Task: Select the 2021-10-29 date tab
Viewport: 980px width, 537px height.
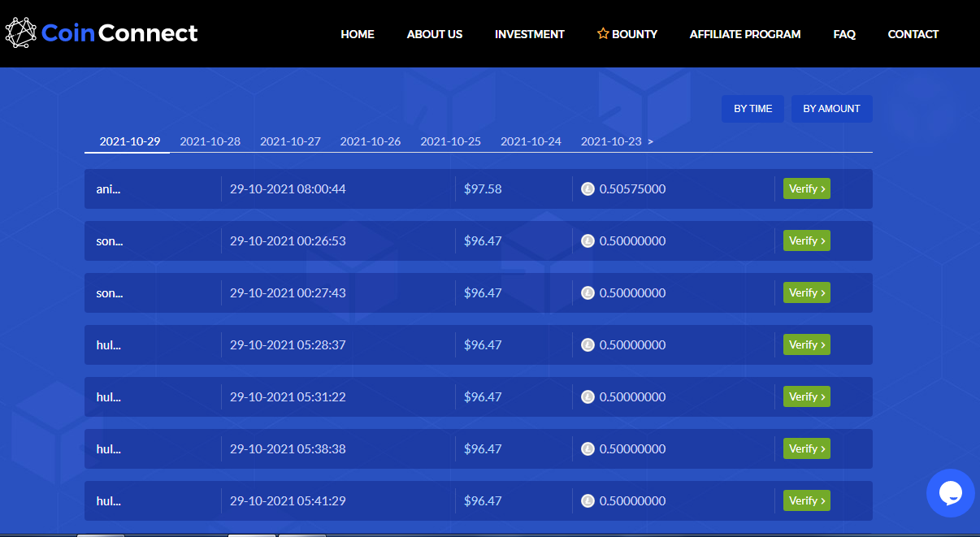Action: (x=130, y=141)
